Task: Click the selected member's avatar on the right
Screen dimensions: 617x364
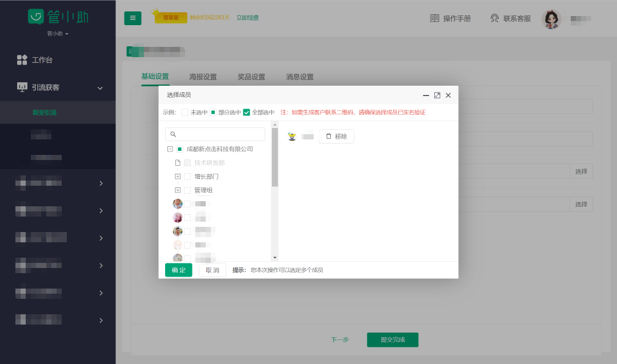Action: pos(292,137)
